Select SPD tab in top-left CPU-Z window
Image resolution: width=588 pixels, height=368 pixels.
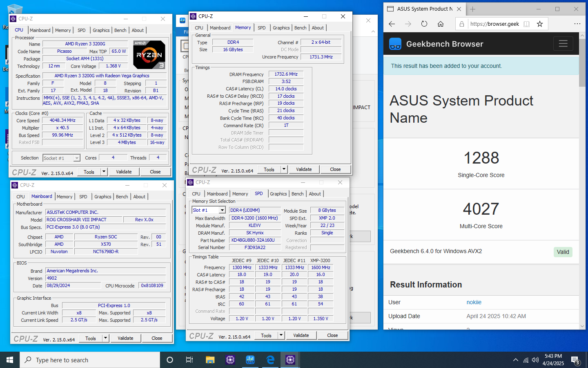[82, 30]
